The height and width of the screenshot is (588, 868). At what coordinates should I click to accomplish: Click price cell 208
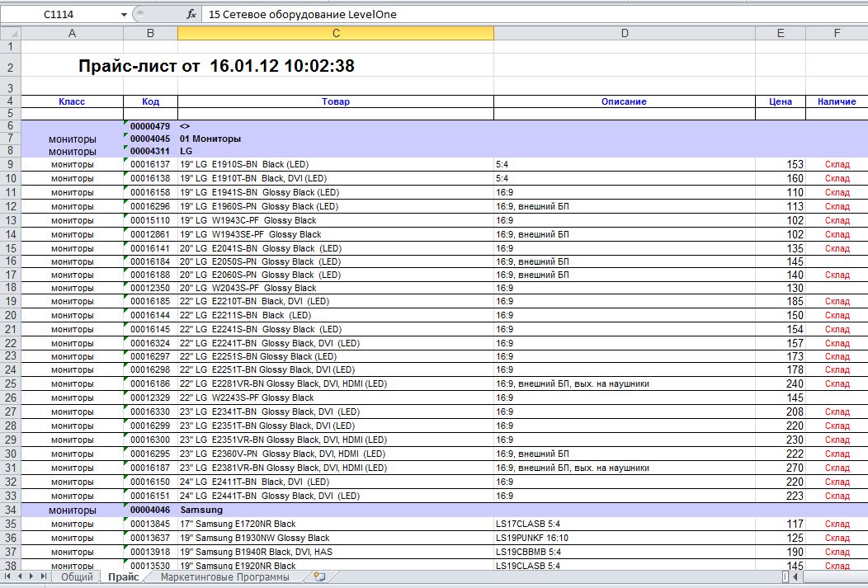tap(780, 412)
